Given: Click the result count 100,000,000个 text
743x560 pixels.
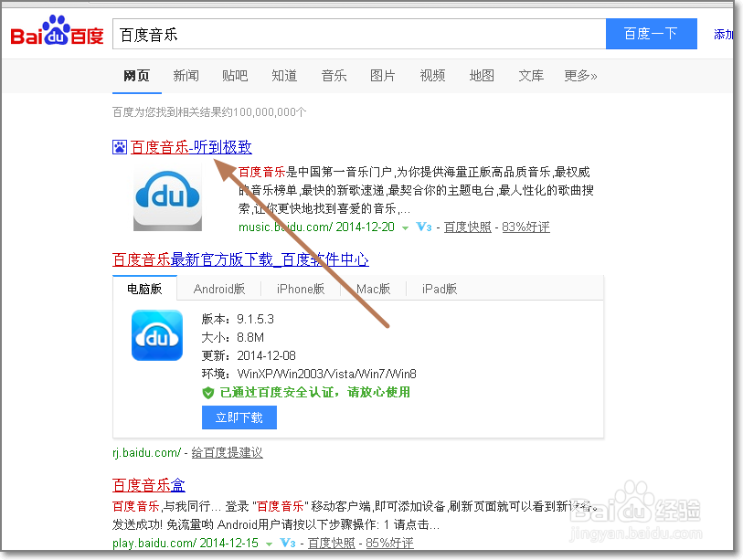Looking at the screenshot, I should coord(270,112).
